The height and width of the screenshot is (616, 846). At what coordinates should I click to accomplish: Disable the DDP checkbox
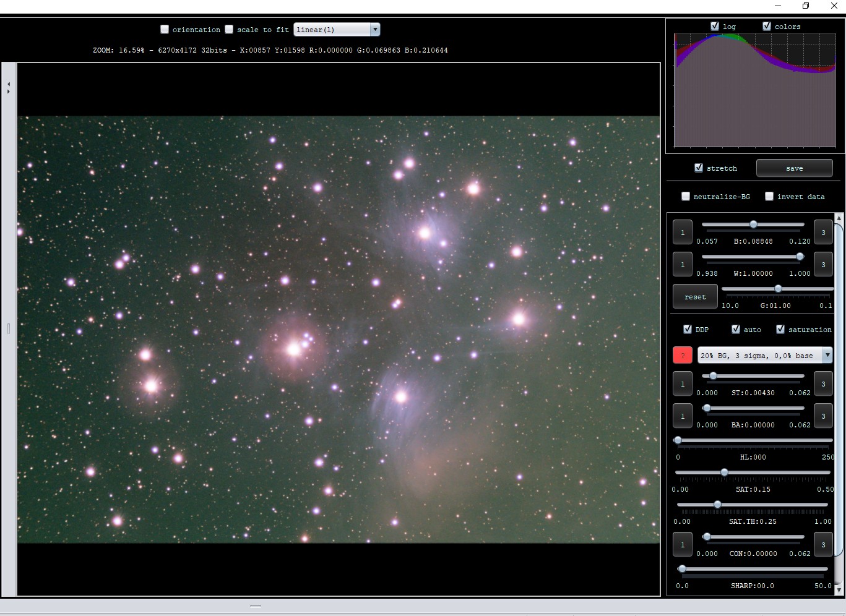(x=688, y=329)
